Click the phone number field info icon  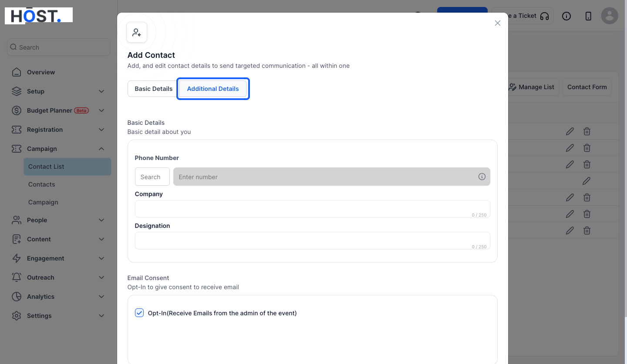(482, 177)
